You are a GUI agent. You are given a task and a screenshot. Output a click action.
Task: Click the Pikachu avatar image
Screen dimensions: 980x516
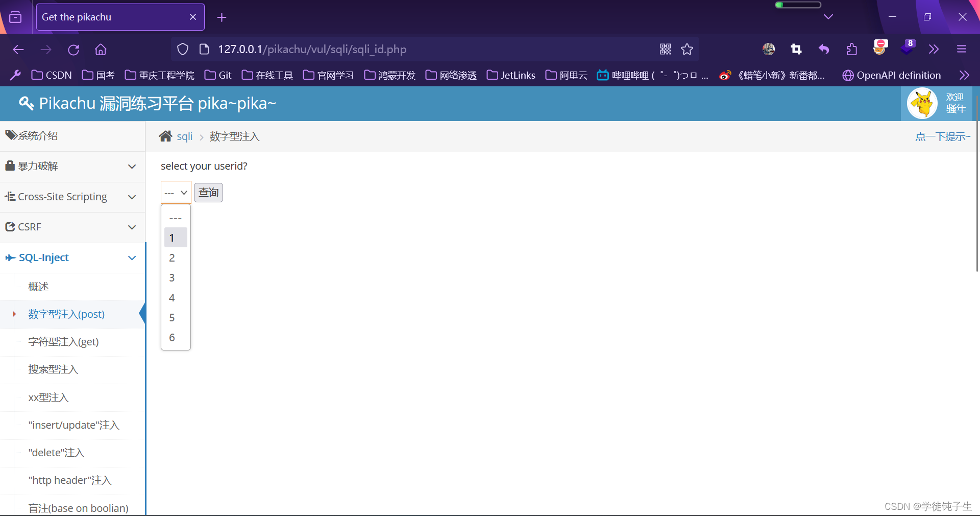click(x=922, y=103)
